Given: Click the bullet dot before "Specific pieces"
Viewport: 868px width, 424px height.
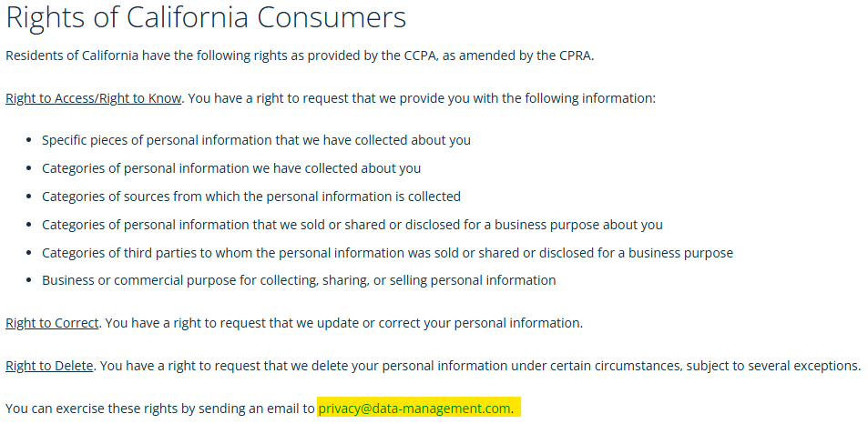Looking at the screenshot, I should coord(30,141).
